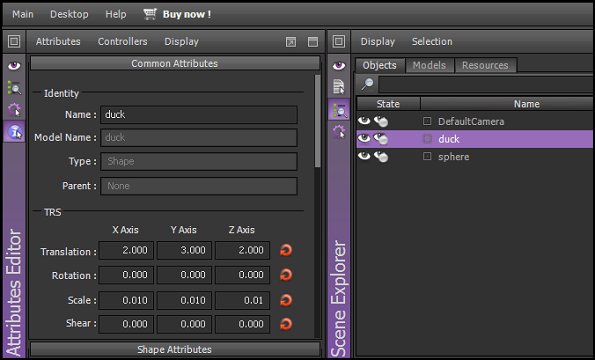This screenshot has height=360, width=595.
Task: Open the Help menu
Action: 116,14
